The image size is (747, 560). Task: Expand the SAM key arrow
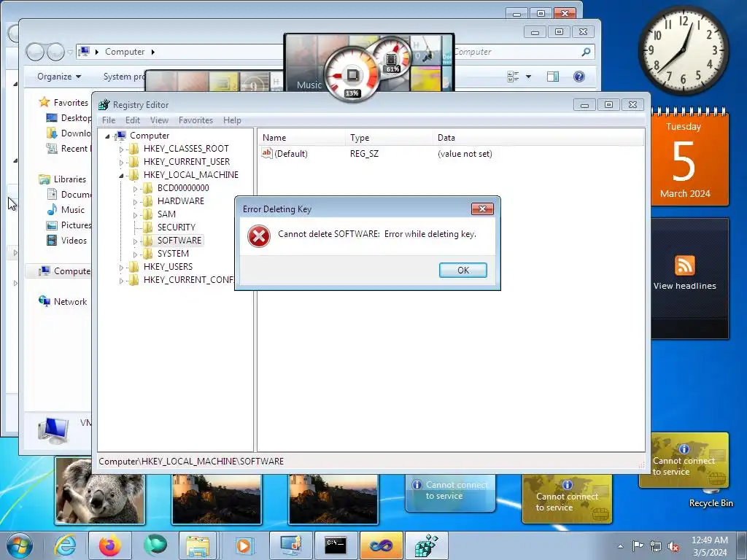pyautogui.click(x=135, y=215)
